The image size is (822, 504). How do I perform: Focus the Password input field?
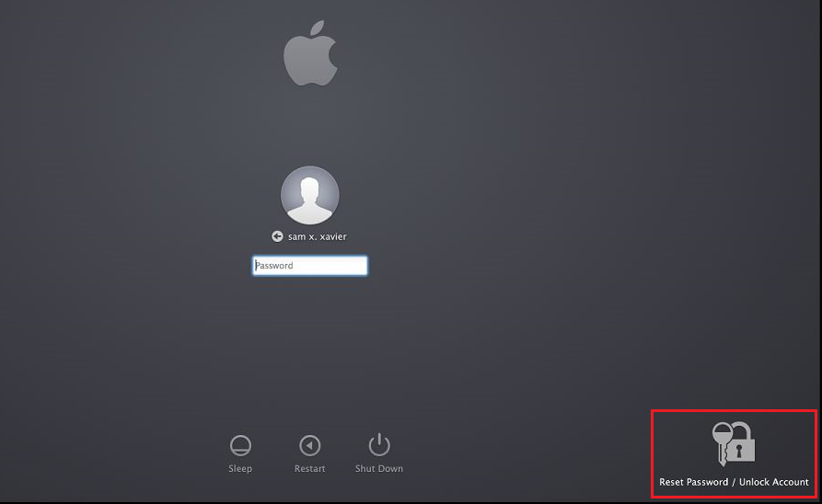point(310,266)
